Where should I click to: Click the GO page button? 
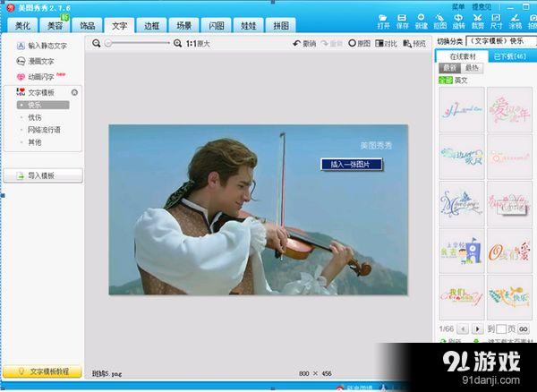click(523, 329)
